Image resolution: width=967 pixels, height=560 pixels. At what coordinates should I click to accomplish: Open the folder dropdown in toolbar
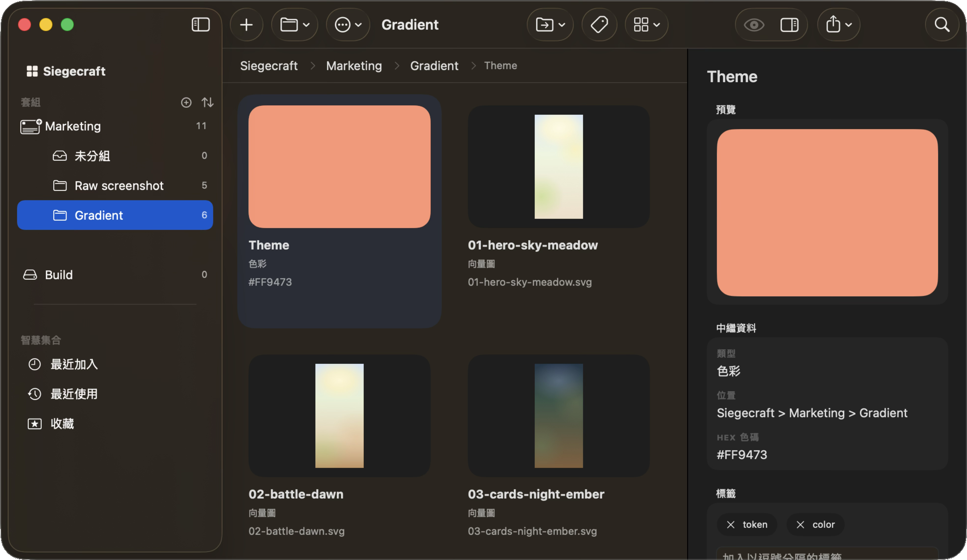pos(295,25)
